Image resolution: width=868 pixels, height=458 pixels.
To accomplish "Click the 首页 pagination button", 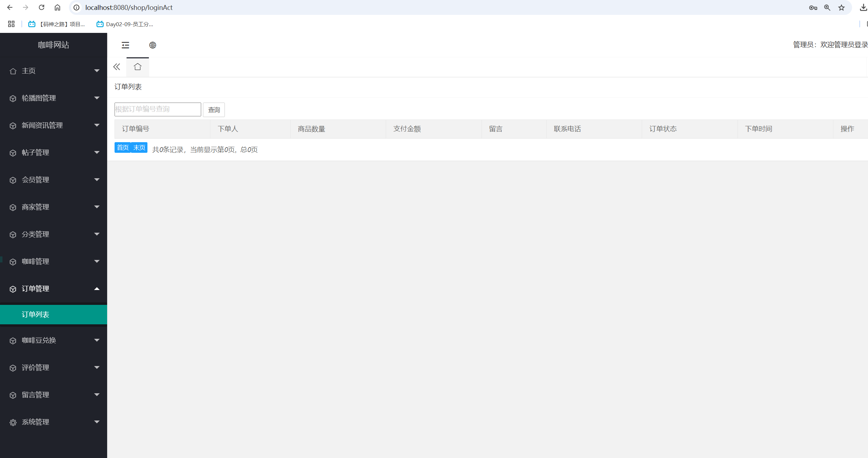I will click(123, 147).
